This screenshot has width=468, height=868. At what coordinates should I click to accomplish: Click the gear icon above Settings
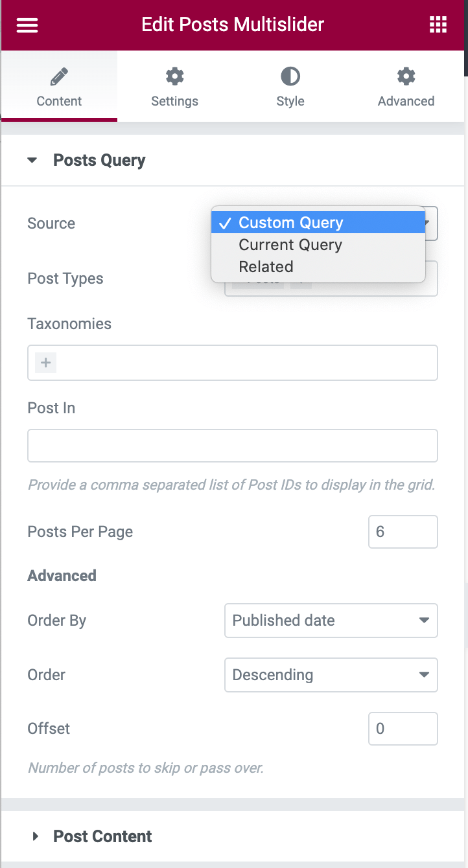tap(174, 76)
